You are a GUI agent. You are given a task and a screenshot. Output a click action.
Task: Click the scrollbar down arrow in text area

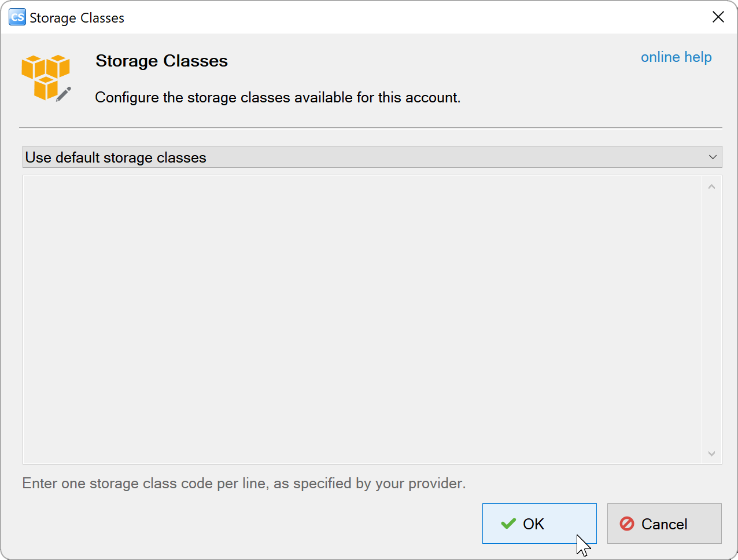(711, 454)
